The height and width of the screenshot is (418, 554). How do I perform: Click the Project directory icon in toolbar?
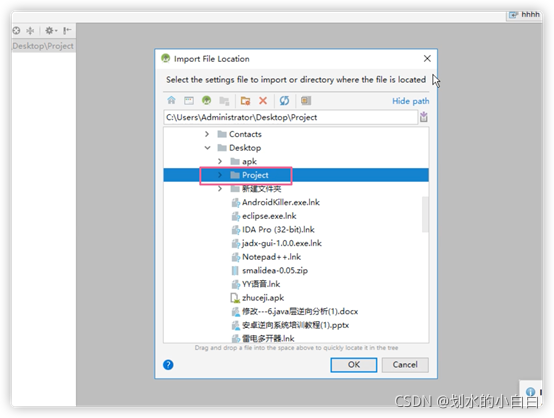tap(207, 100)
